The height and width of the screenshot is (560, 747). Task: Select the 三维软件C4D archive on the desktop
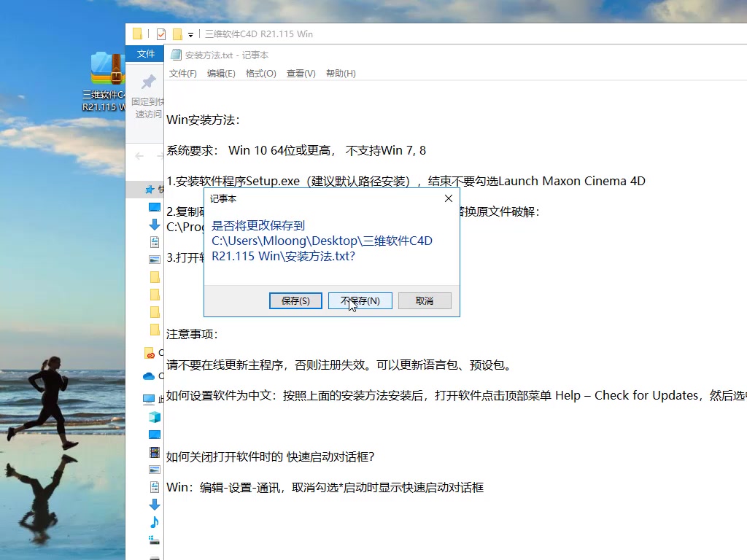pyautogui.click(x=104, y=81)
